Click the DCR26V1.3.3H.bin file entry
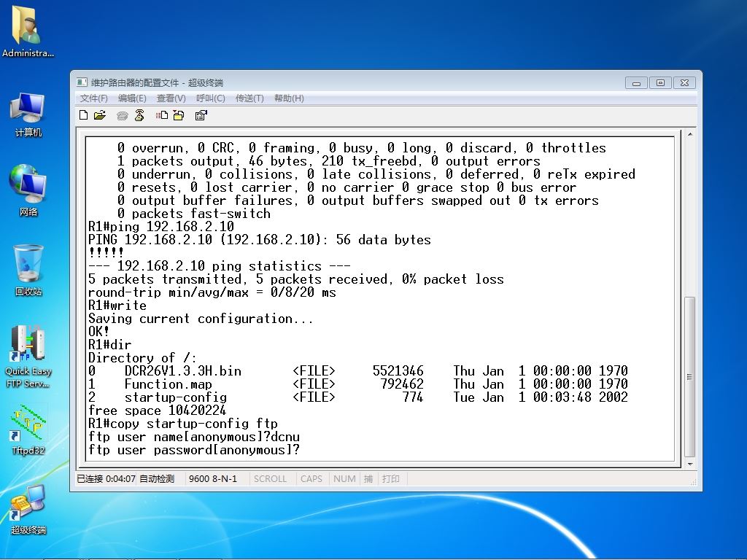This screenshot has height=560, width=747. 183,371
